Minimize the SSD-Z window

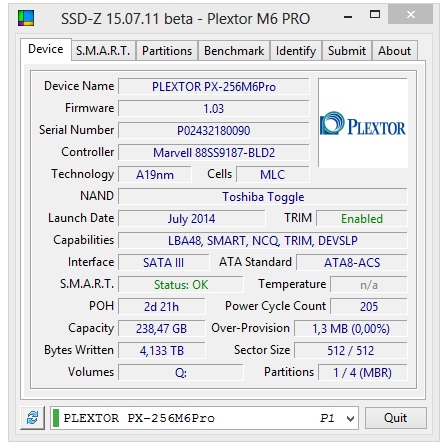(x=348, y=17)
